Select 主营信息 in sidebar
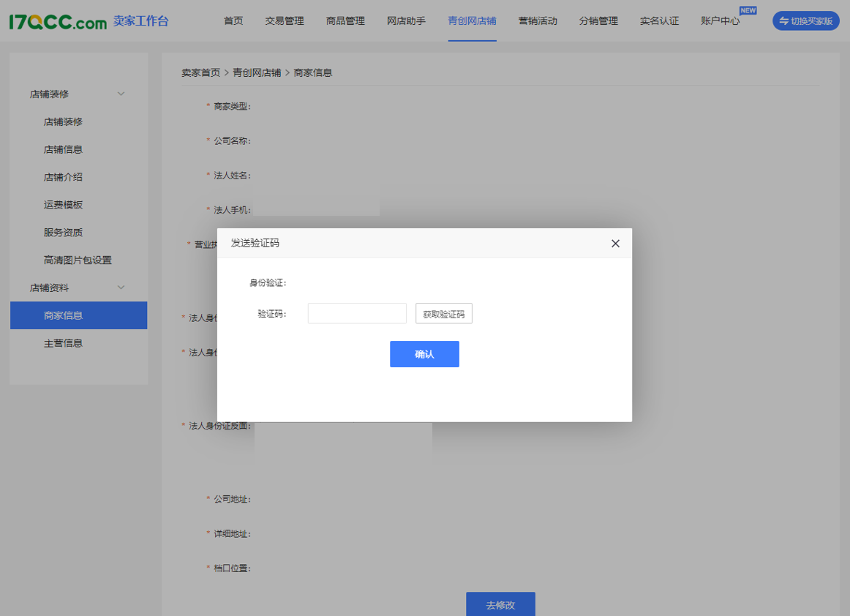850x616 pixels. [x=63, y=343]
